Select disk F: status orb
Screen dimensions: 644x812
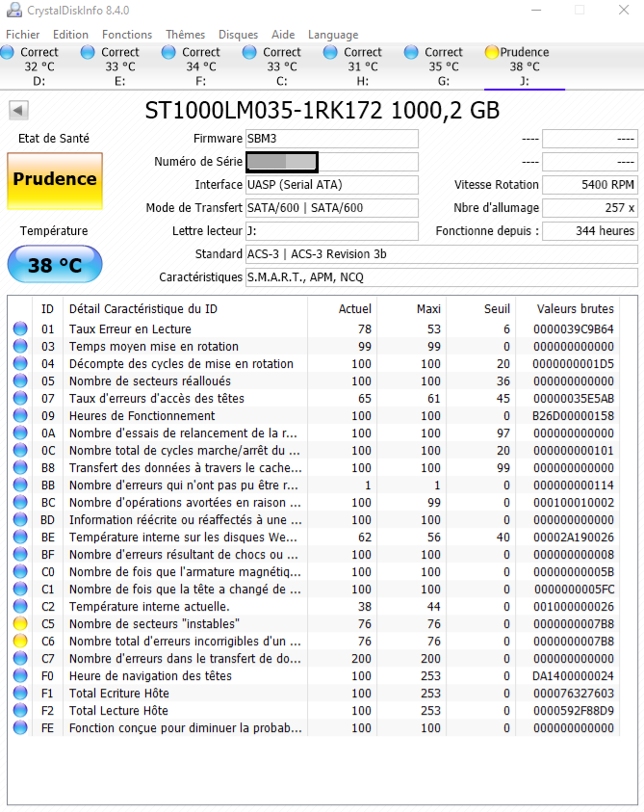click(x=168, y=52)
